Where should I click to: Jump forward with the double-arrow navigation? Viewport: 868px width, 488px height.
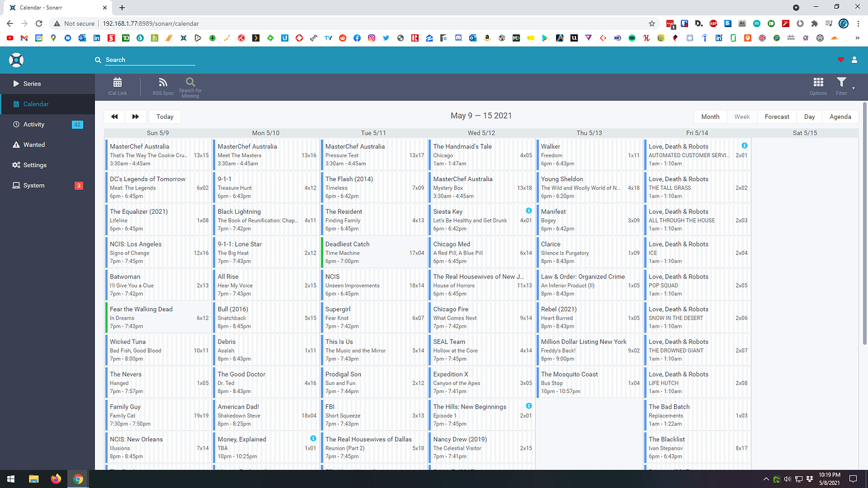point(135,116)
